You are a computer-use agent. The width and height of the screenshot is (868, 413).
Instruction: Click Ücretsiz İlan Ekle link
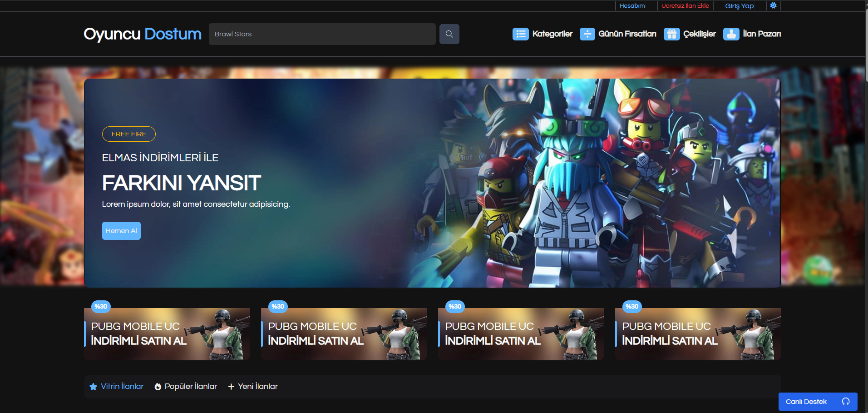click(x=685, y=5)
